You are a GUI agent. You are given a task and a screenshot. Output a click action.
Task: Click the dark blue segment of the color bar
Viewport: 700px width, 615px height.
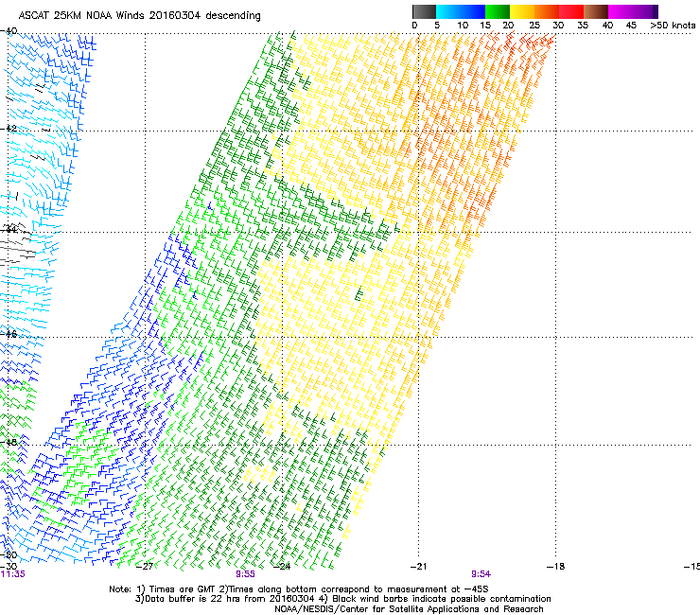[x=473, y=11]
